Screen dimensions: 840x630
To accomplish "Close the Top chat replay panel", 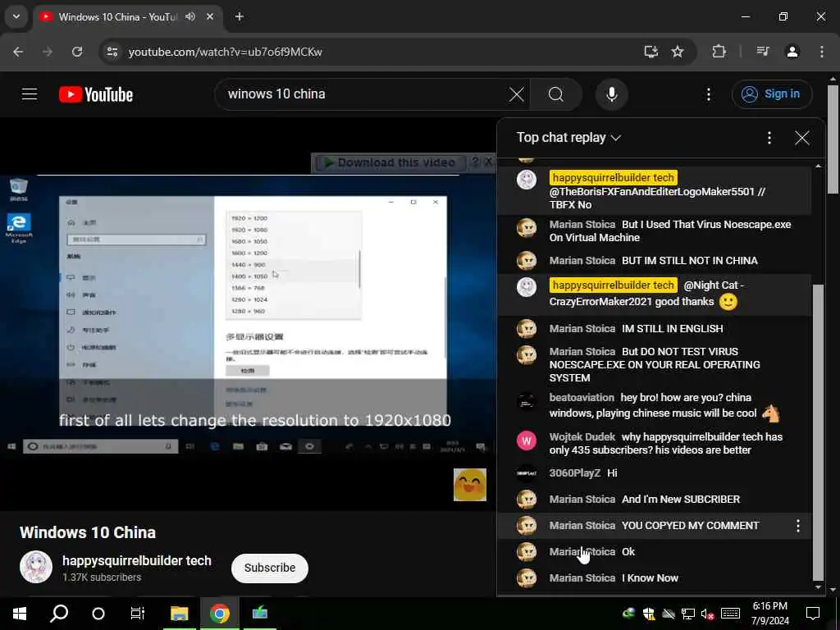I will click(802, 138).
